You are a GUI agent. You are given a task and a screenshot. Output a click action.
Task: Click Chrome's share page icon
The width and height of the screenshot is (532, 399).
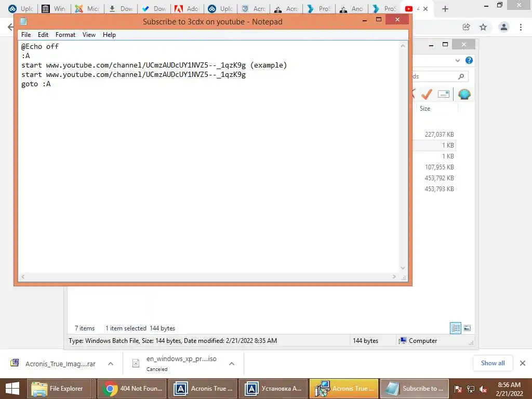pyautogui.click(x=466, y=27)
